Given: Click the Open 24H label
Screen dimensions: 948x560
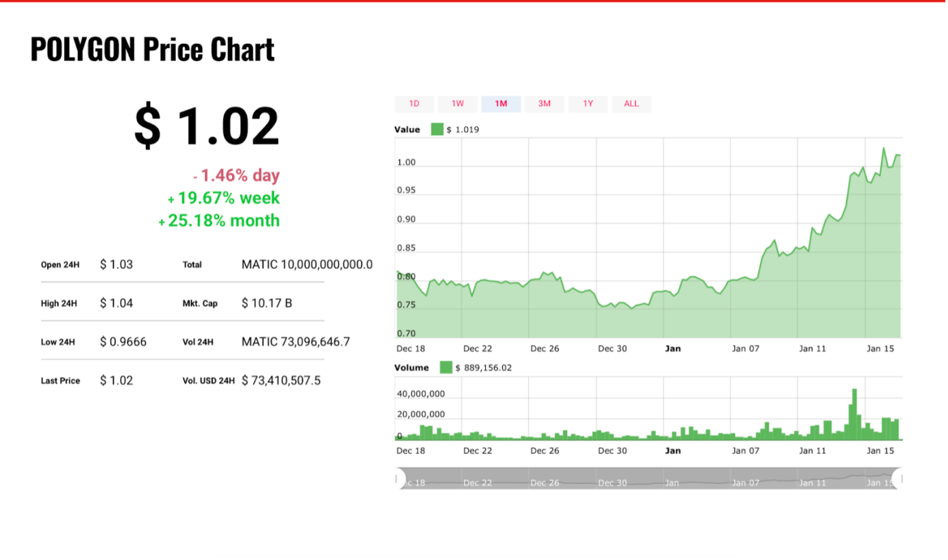Looking at the screenshot, I should [60, 265].
